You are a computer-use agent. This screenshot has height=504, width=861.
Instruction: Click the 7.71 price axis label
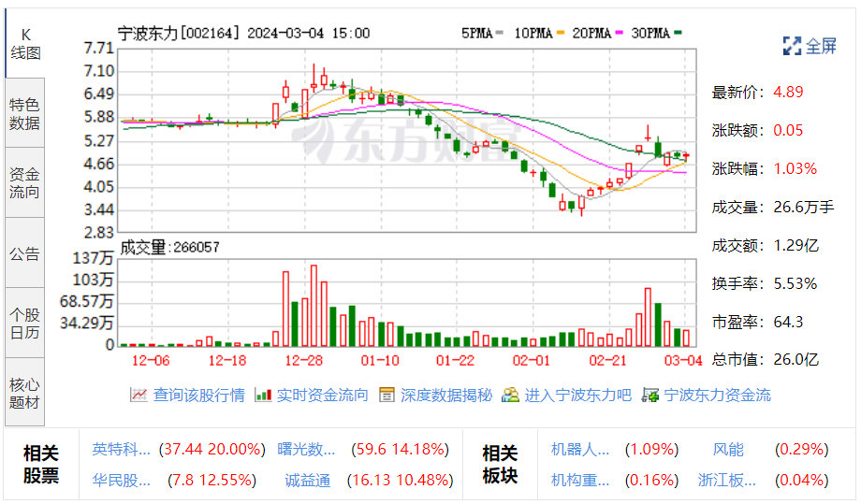pos(99,49)
